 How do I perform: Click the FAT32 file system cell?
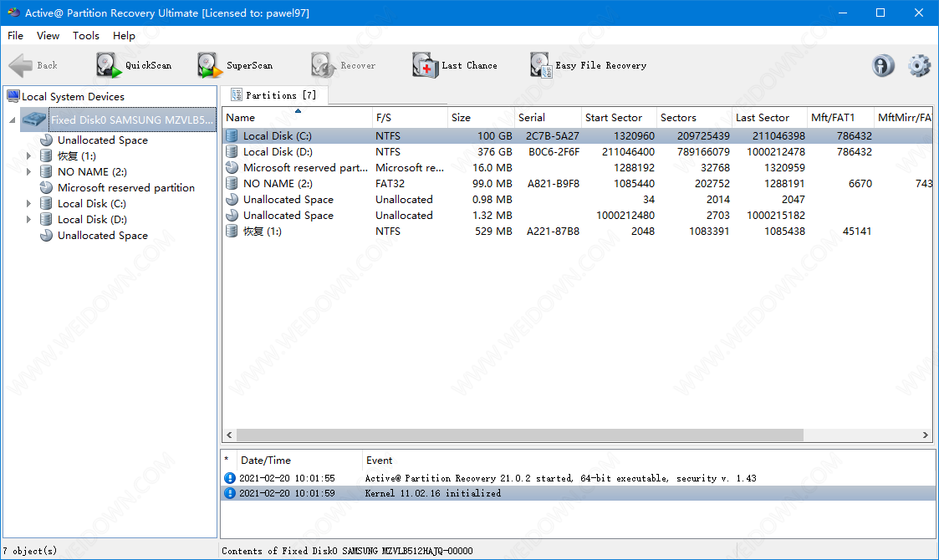390,183
